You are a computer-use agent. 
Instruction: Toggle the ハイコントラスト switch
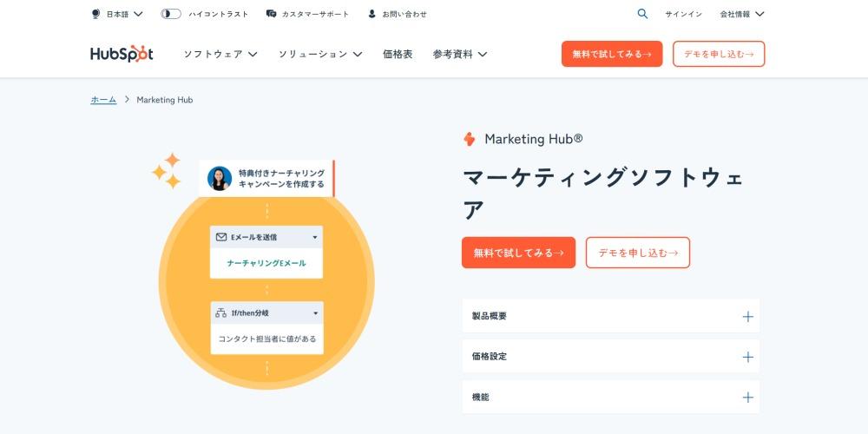coord(171,14)
